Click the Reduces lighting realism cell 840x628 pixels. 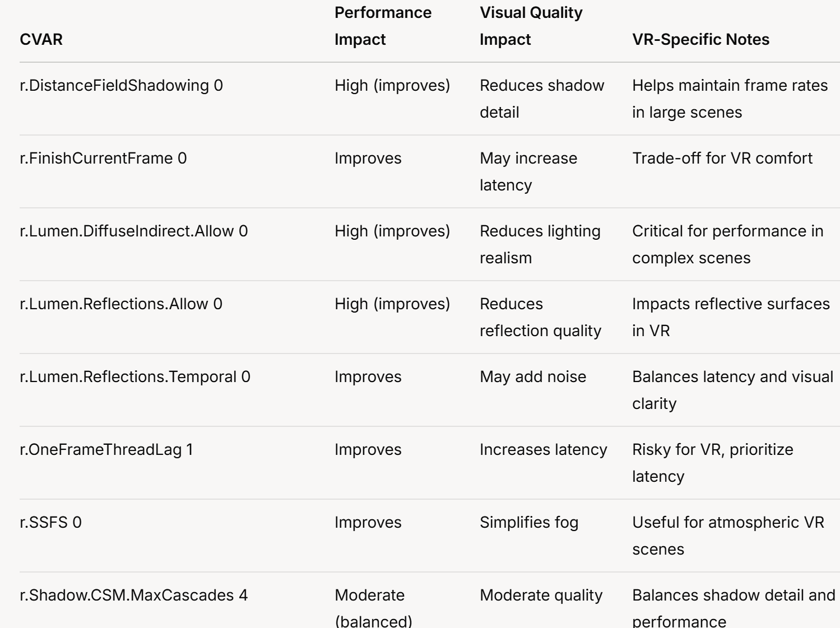tap(540, 245)
